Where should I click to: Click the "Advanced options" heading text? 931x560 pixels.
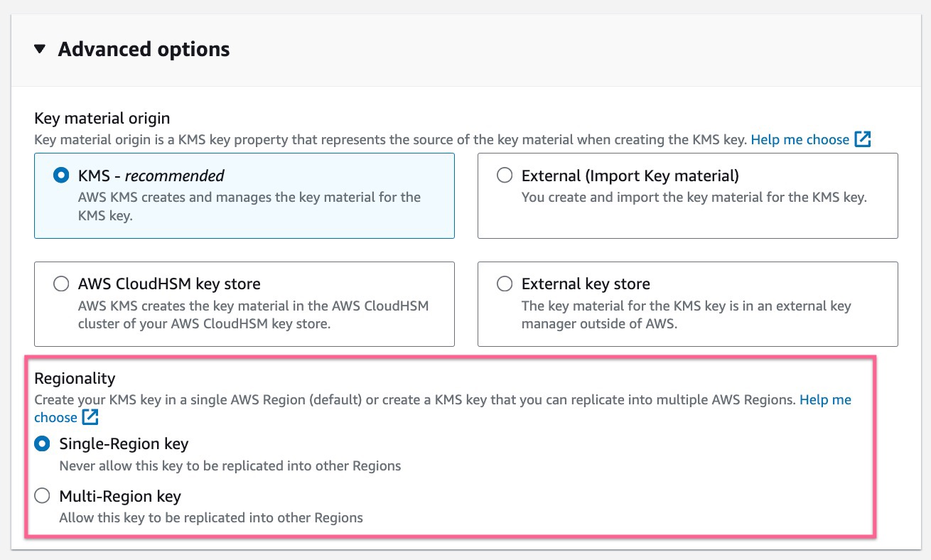point(144,50)
